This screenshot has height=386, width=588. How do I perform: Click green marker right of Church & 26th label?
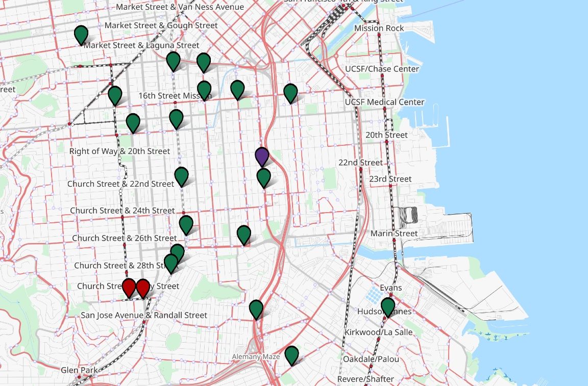pyautogui.click(x=186, y=224)
